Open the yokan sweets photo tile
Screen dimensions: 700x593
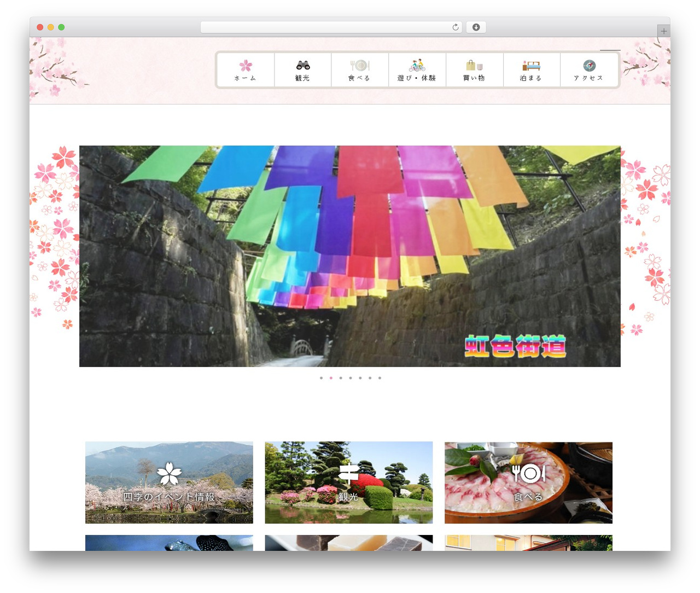(349, 543)
